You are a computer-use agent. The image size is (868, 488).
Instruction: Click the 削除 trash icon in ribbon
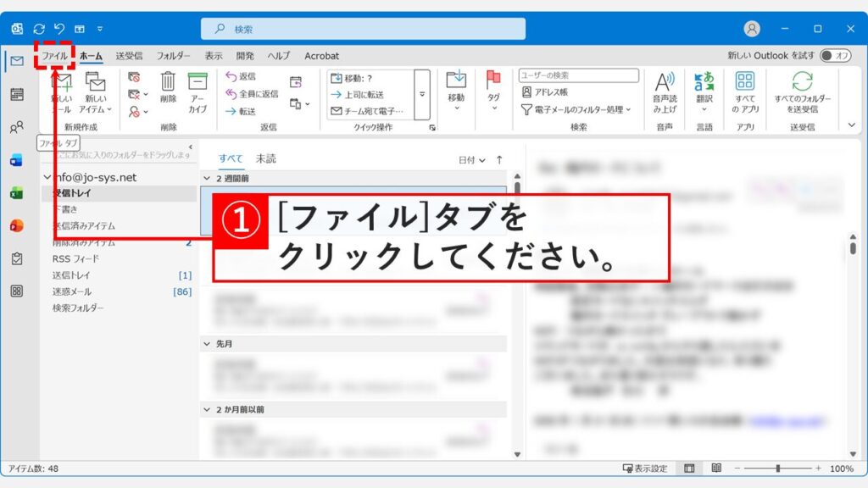[x=168, y=82]
